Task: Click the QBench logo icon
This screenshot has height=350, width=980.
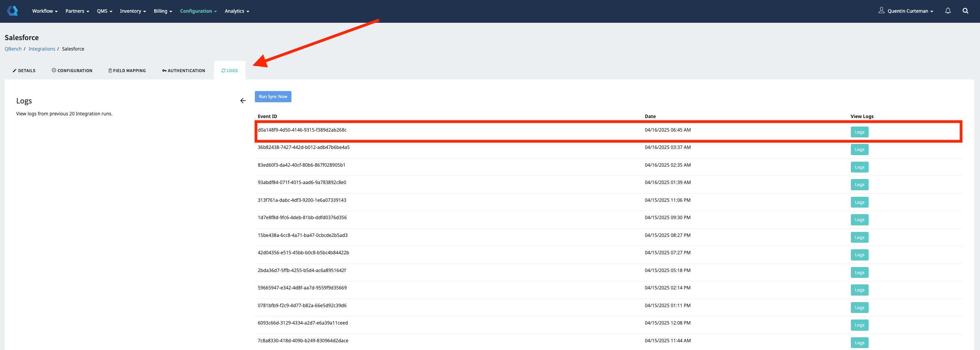Action: 12,11
